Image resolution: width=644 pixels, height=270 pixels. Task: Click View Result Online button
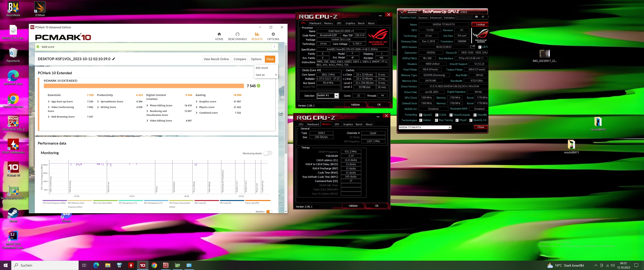pos(216,59)
